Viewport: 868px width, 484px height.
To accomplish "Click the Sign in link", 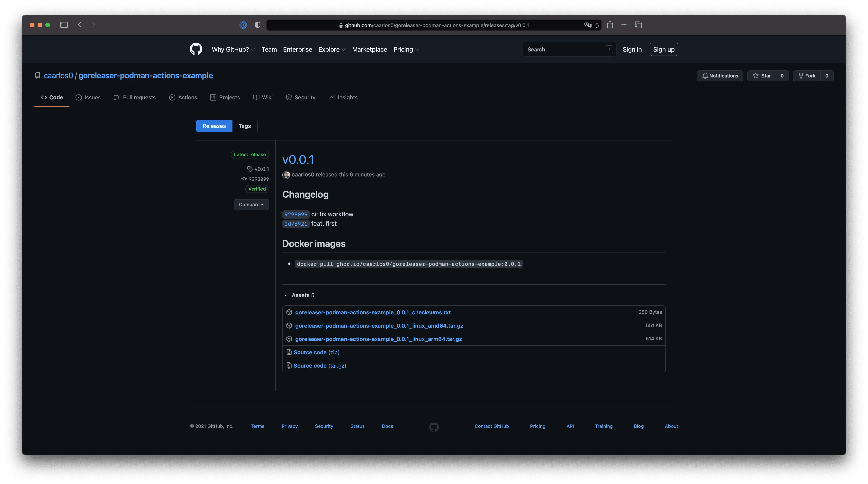I will 632,49.
